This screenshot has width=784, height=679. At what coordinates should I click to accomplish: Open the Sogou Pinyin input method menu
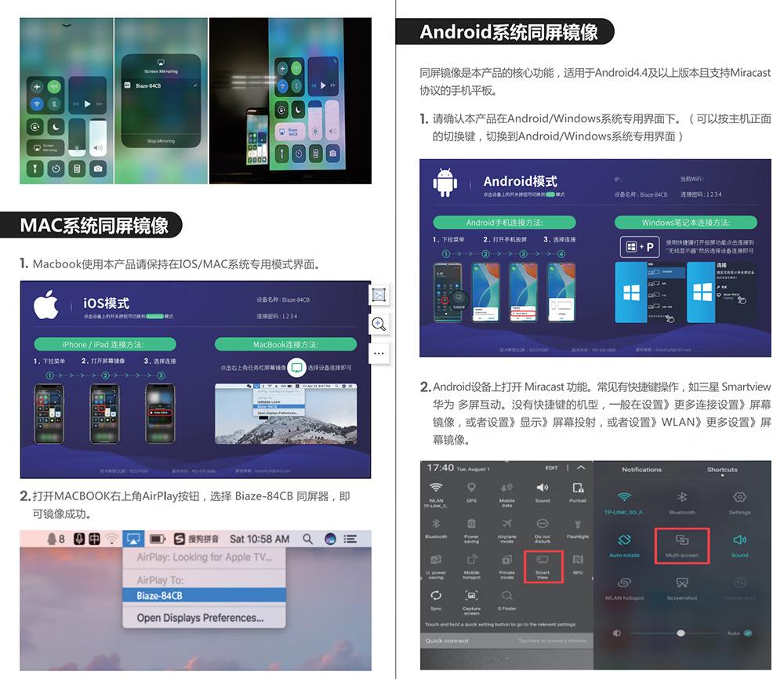pyautogui.click(x=179, y=539)
